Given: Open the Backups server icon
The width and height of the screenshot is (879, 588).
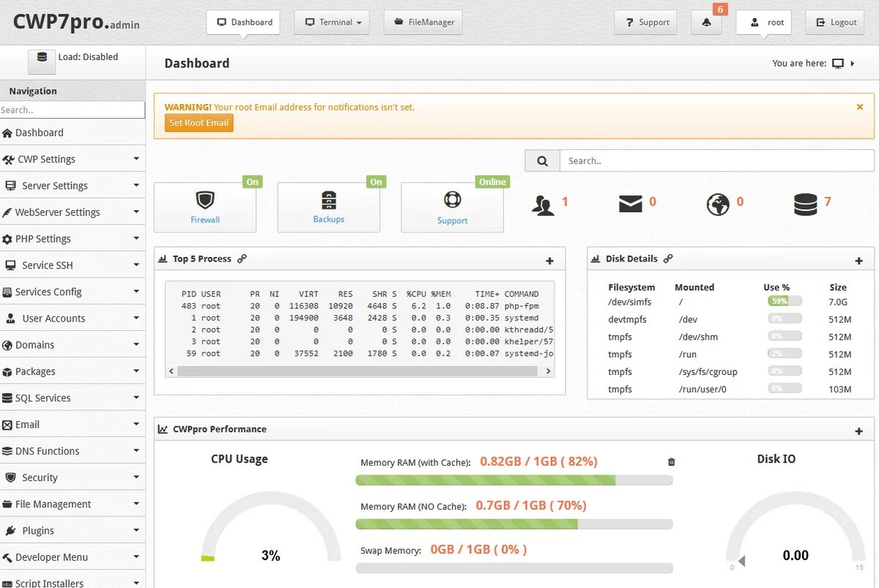Looking at the screenshot, I should click(329, 200).
